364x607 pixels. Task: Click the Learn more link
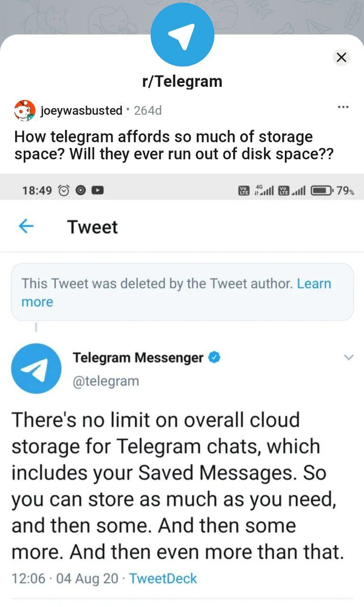(x=314, y=284)
